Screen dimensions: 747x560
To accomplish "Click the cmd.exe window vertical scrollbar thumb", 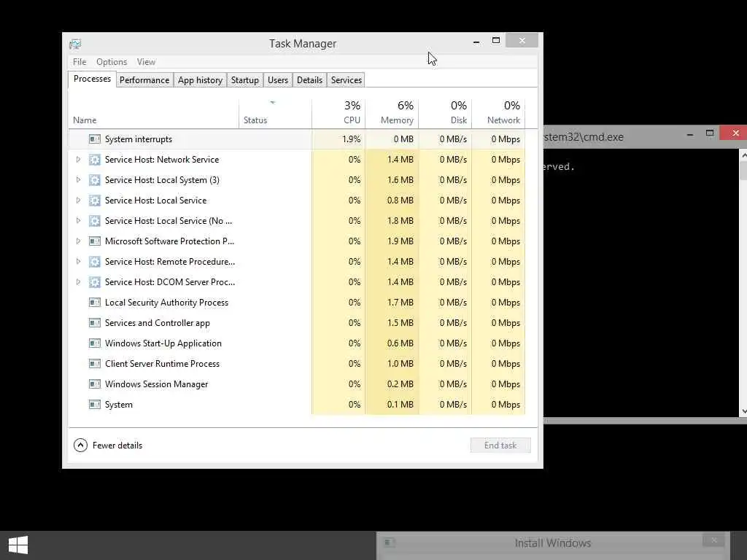I will 743,170.
